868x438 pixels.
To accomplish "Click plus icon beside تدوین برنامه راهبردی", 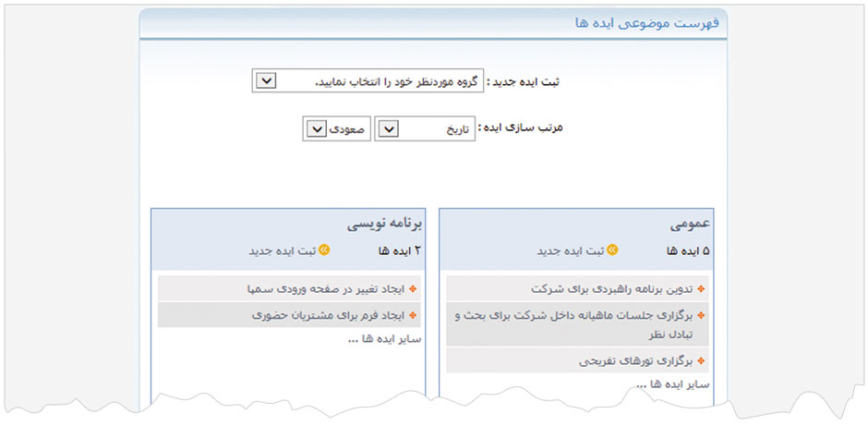I will tap(702, 289).
